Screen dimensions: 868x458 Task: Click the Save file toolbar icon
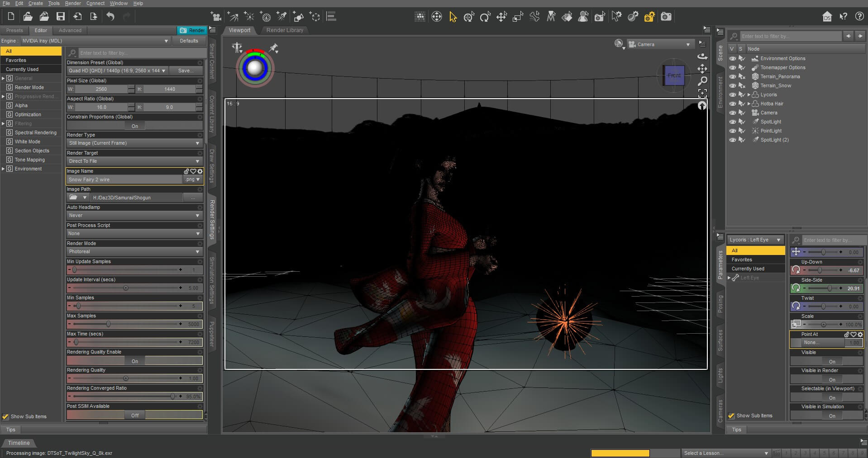61,17
